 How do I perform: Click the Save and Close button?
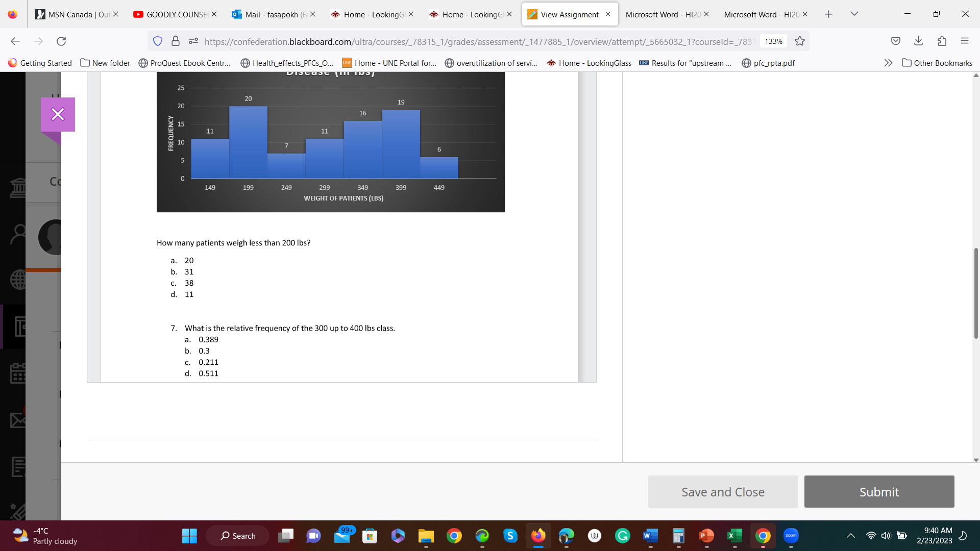click(x=723, y=491)
